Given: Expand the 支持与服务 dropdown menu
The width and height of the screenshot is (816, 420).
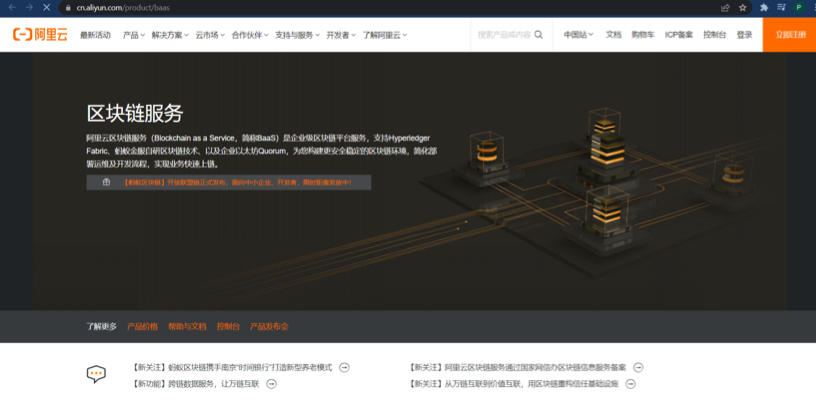Looking at the screenshot, I should (297, 35).
